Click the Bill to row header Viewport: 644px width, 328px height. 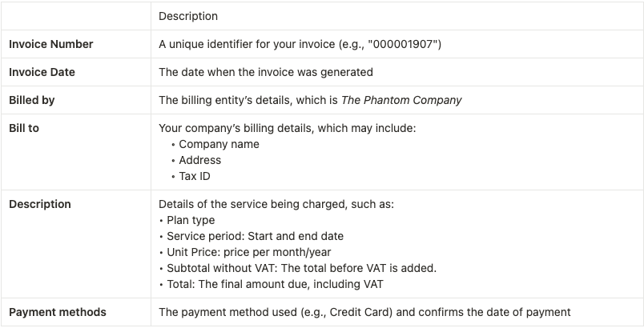point(24,128)
